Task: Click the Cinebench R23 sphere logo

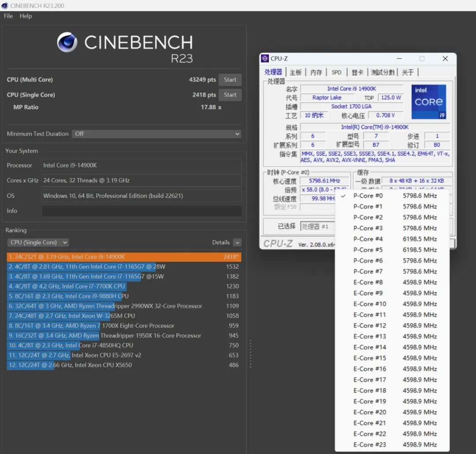Action: point(67,42)
